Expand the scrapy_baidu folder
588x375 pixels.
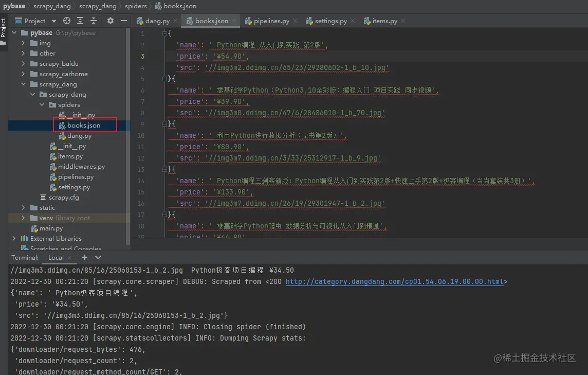tap(23, 63)
